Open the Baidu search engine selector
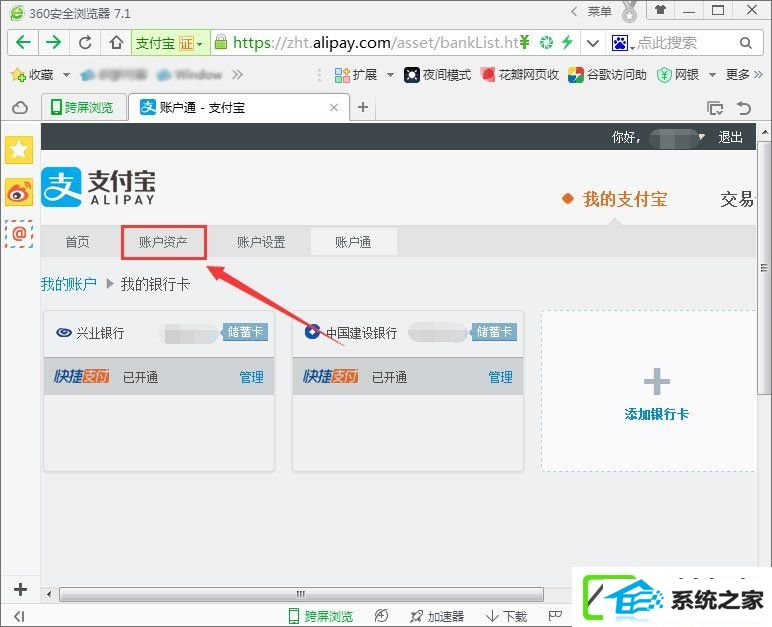Viewport: 772px width, 627px height. [622, 43]
